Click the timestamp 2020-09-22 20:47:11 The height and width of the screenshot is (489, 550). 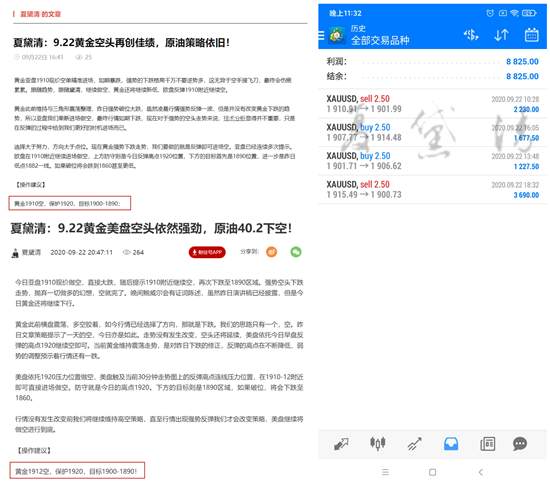[x=81, y=252]
